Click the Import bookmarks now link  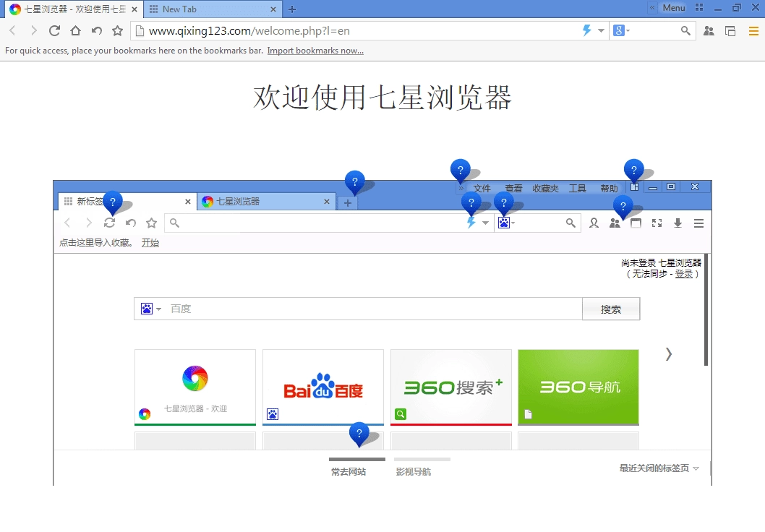click(x=315, y=51)
